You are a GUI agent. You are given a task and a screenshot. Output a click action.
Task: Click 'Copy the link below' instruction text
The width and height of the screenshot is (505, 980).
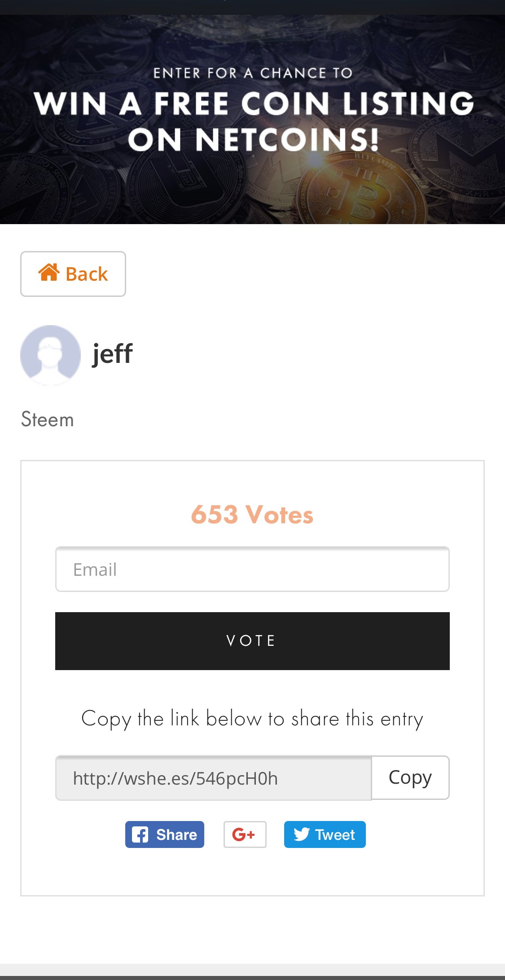point(252,719)
